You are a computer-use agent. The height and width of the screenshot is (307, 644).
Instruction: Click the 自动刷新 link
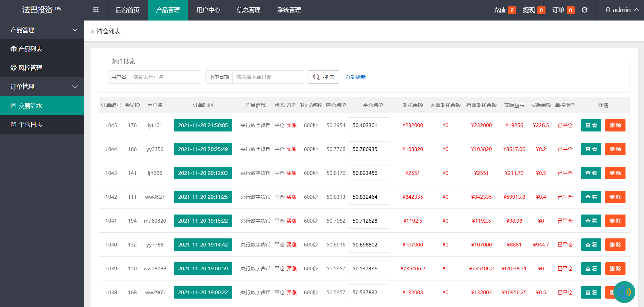(355, 77)
